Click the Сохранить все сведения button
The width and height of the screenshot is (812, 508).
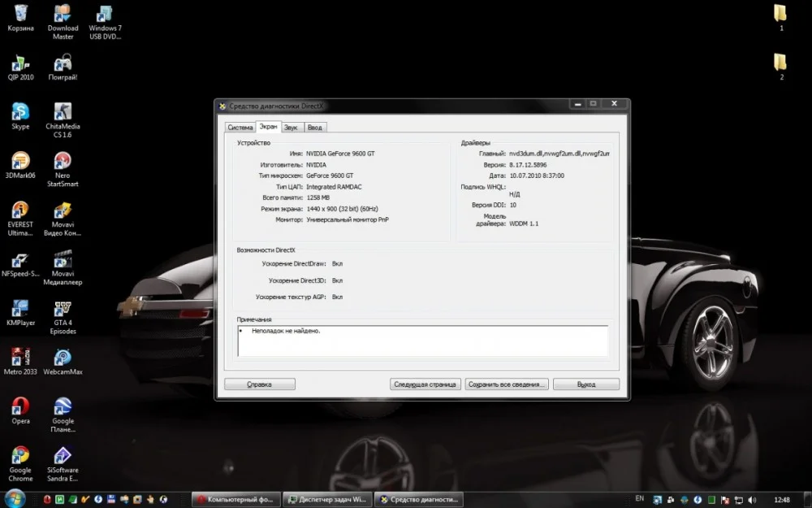[x=508, y=384]
